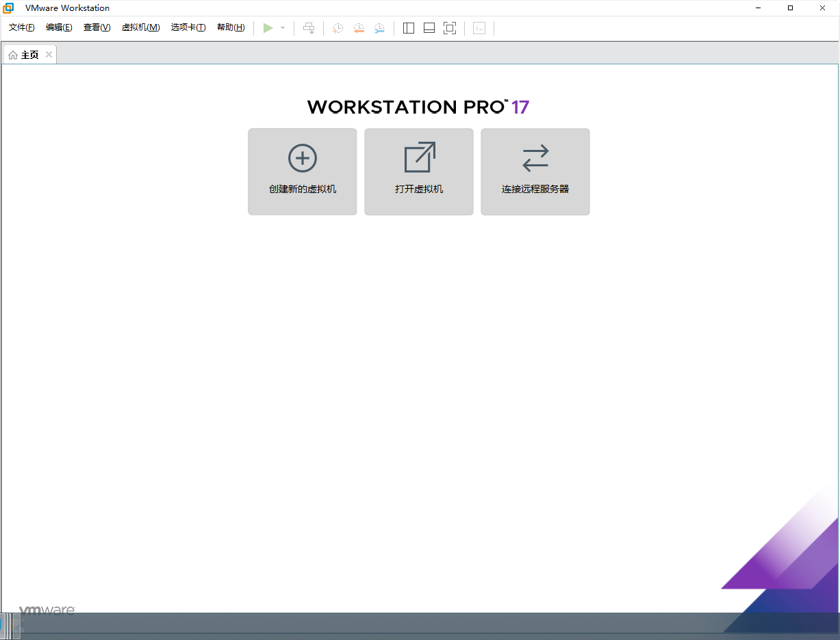Viewport: 840px width, 640px height.
Task: Toggle the library sidebar panel icon
Action: pyautogui.click(x=409, y=28)
